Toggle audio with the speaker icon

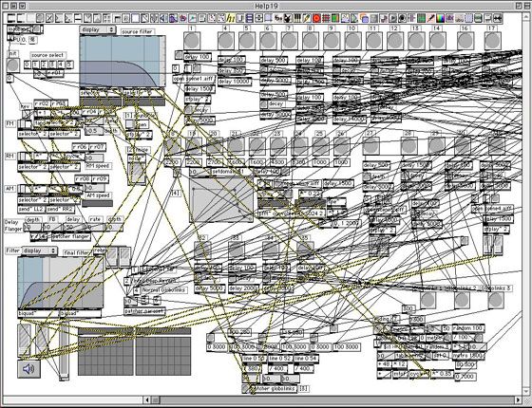coord(28,369)
